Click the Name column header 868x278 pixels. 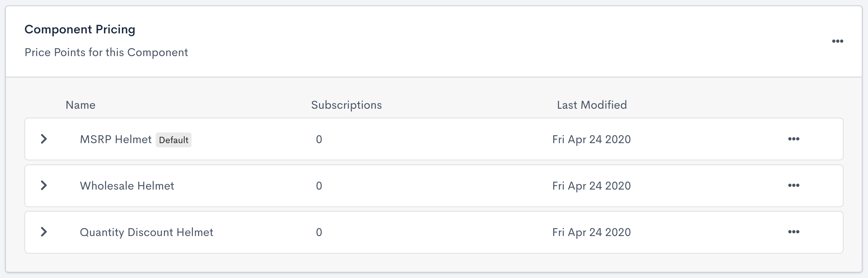tap(81, 105)
